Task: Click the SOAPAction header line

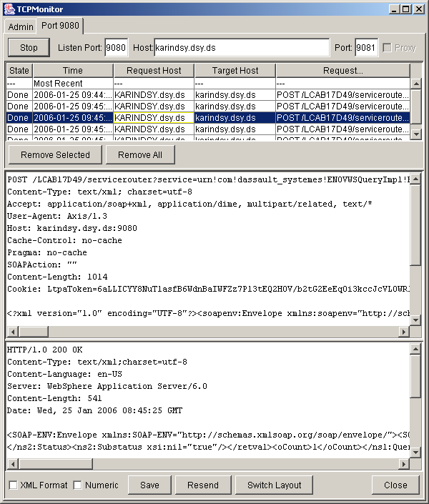Action: coord(42,265)
